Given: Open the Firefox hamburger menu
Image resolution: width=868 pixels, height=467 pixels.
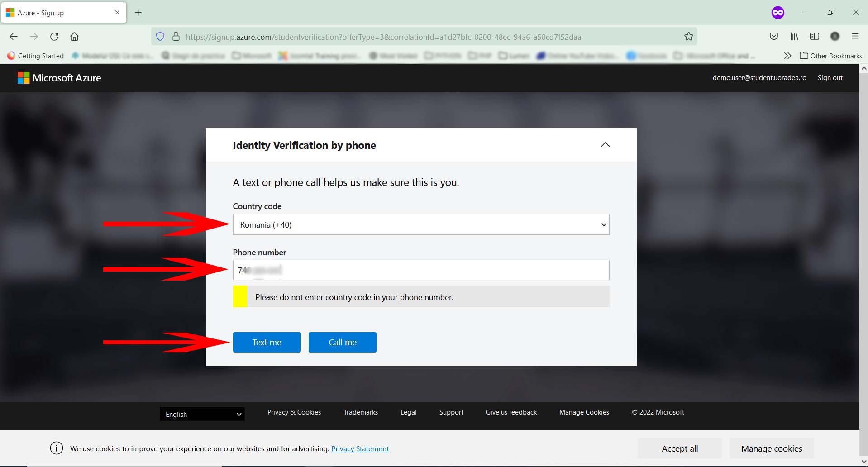Looking at the screenshot, I should click(855, 37).
